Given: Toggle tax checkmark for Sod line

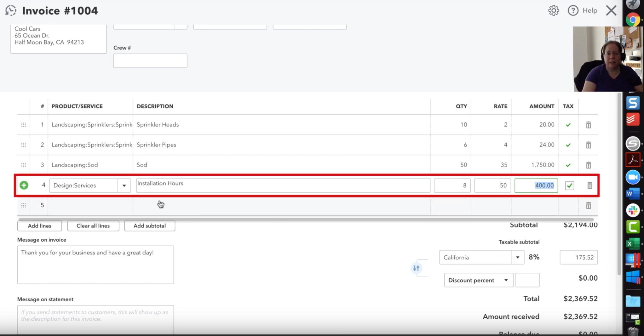Looking at the screenshot, I should point(568,165).
